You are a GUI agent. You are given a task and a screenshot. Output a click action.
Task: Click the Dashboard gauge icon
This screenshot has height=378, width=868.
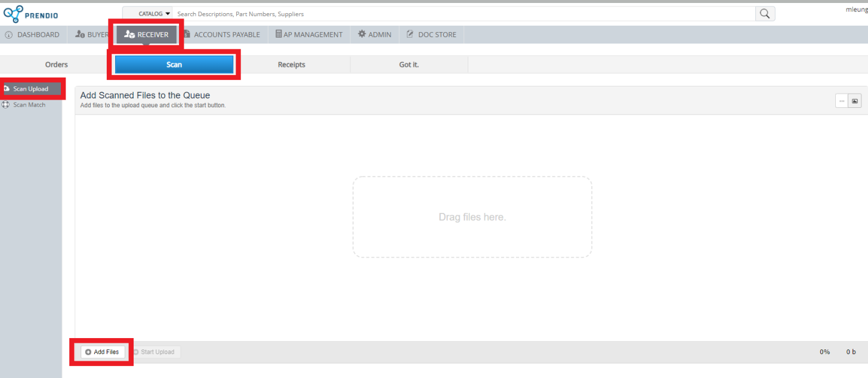tap(9, 35)
